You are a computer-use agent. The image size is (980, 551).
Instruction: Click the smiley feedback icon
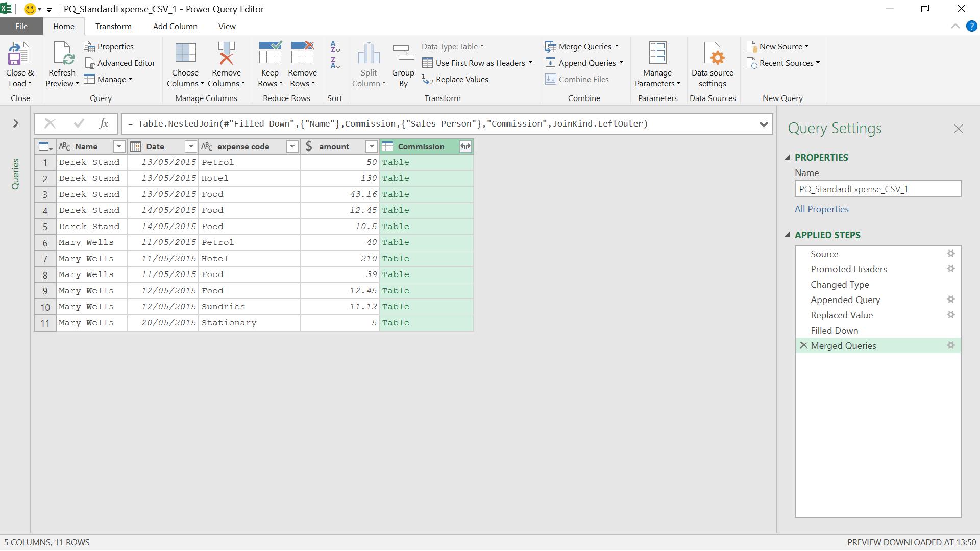tap(30, 9)
